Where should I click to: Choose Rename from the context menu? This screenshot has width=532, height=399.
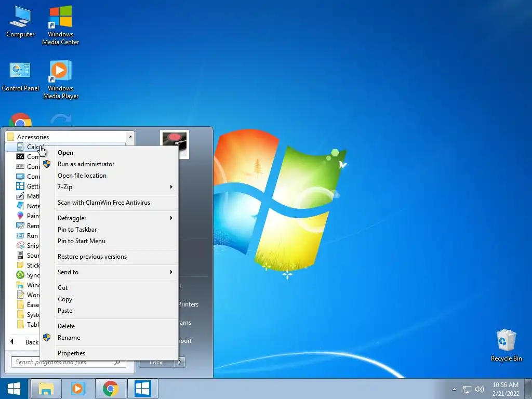109,338
